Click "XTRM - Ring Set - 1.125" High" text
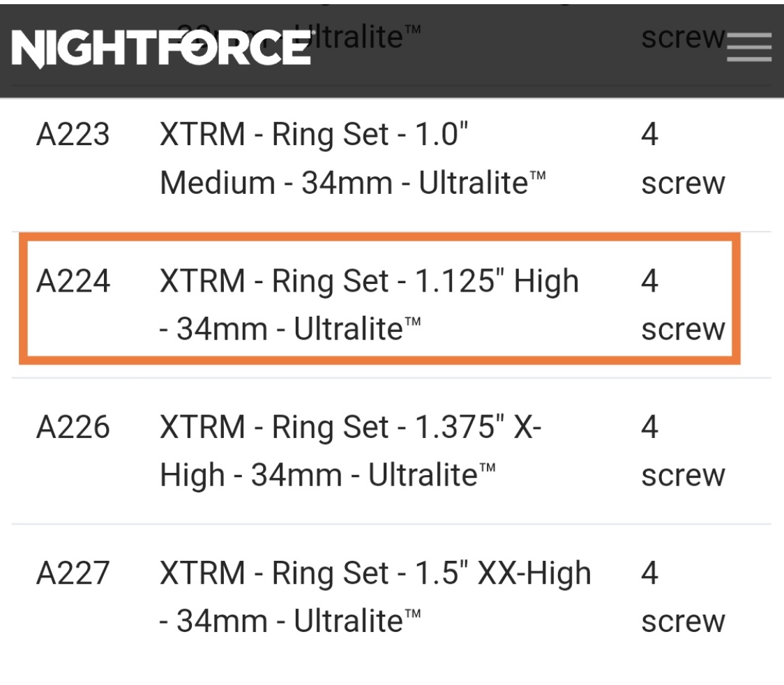Screen dimensions: 784x685 coord(369,281)
